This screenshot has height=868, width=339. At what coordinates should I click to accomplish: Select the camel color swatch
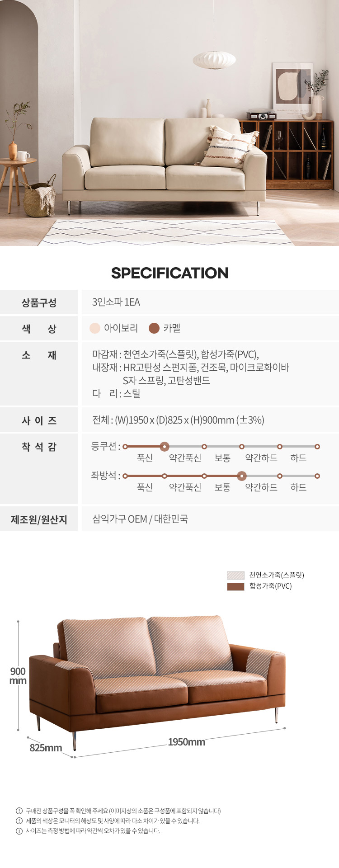154,328
